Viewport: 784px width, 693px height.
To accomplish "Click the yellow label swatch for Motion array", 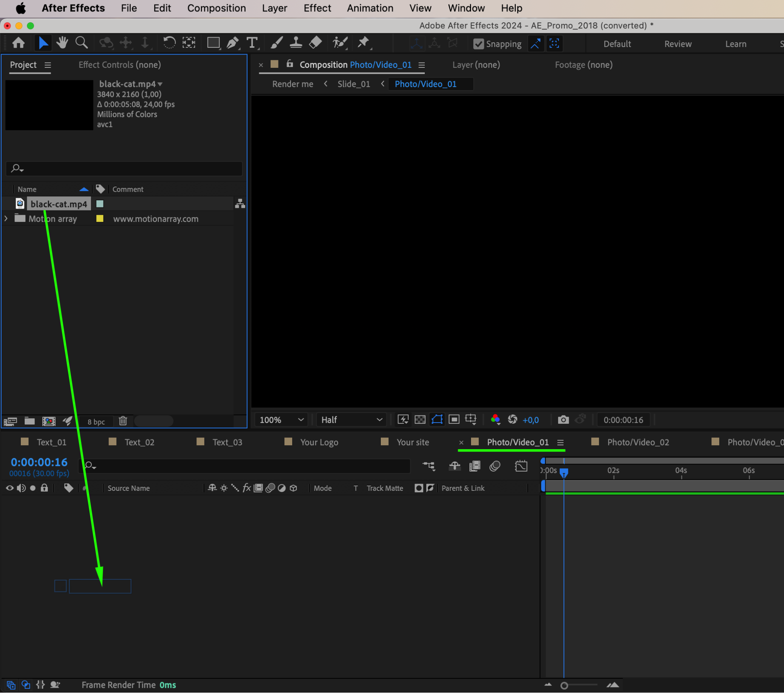I will point(100,219).
